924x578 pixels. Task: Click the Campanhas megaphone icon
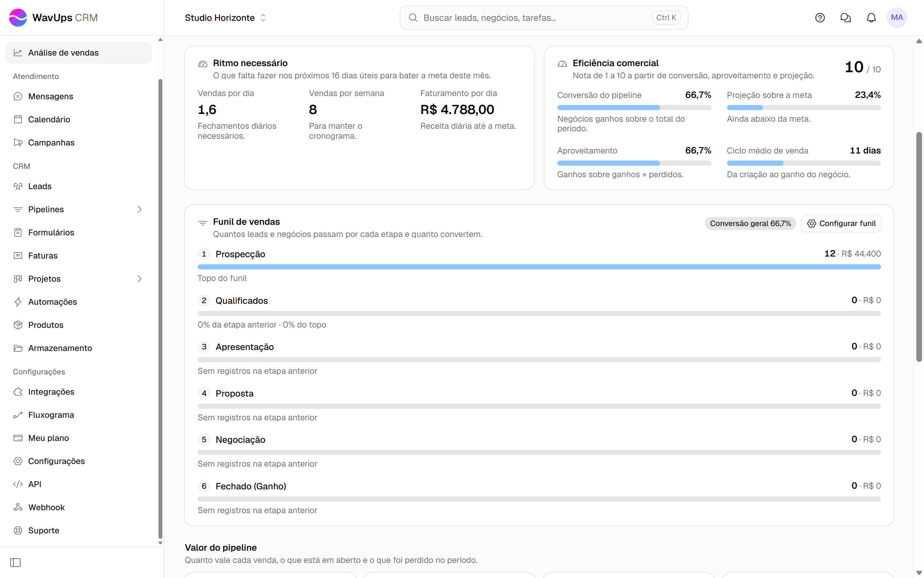point(18,143)
